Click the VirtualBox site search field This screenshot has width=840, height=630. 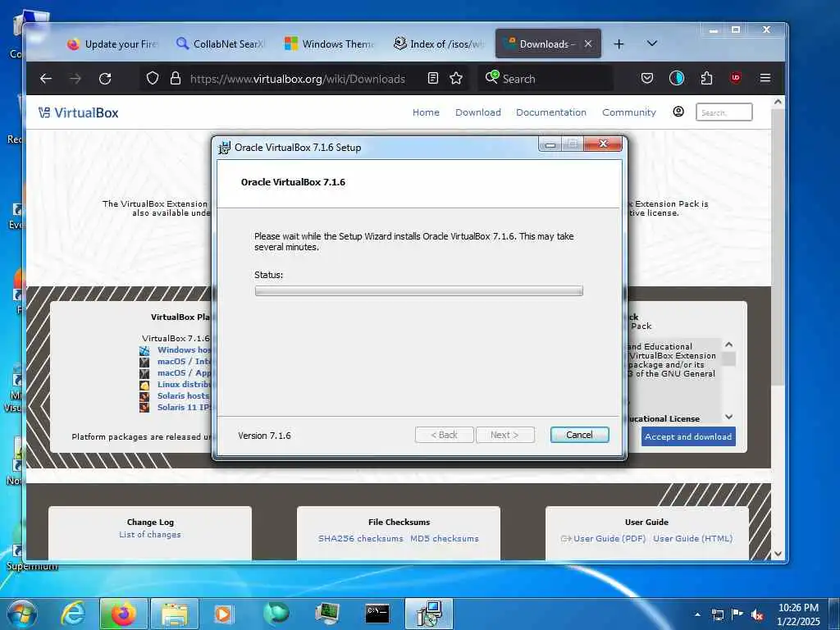tap(724, 112)
